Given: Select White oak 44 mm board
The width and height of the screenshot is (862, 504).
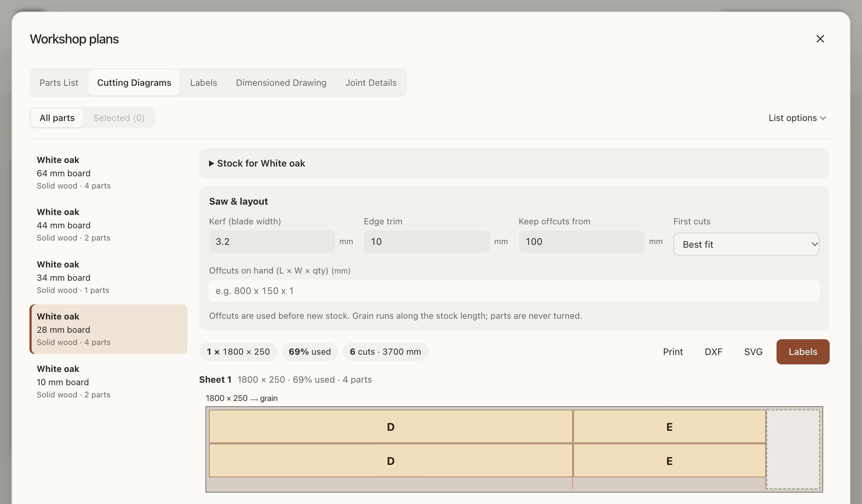Looking at the screenshot, I should coord(108,225).
